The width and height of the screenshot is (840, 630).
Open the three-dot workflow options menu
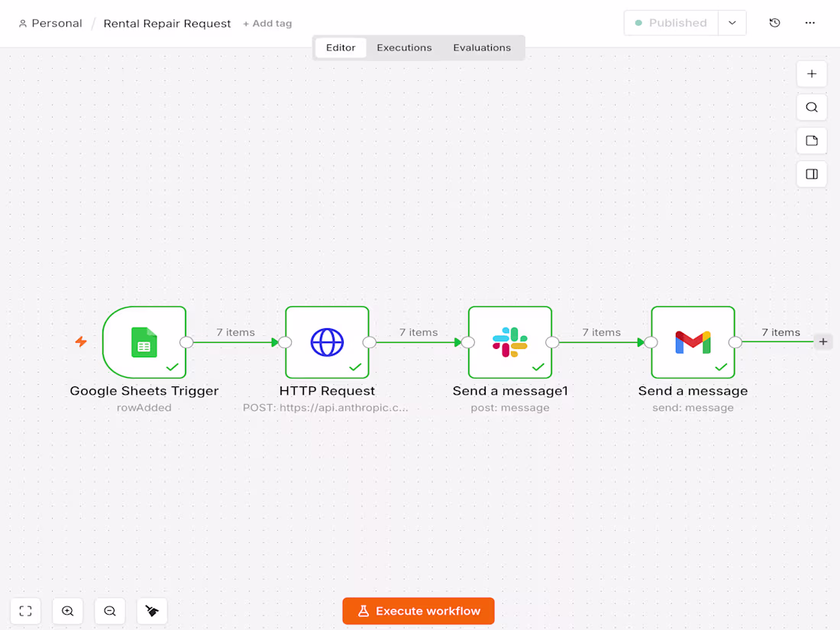[810, 23]
